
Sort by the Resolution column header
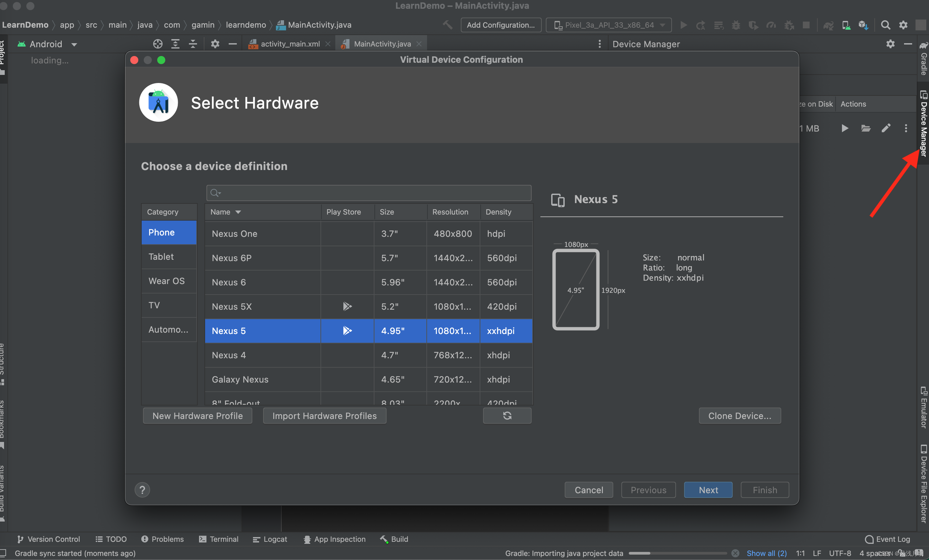coord(454,212)
